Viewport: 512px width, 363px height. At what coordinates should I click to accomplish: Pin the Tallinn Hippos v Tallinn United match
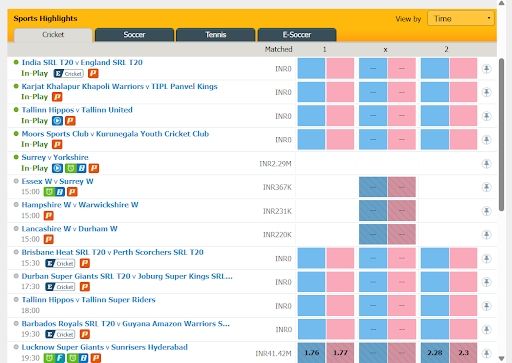tap(486, 116)
